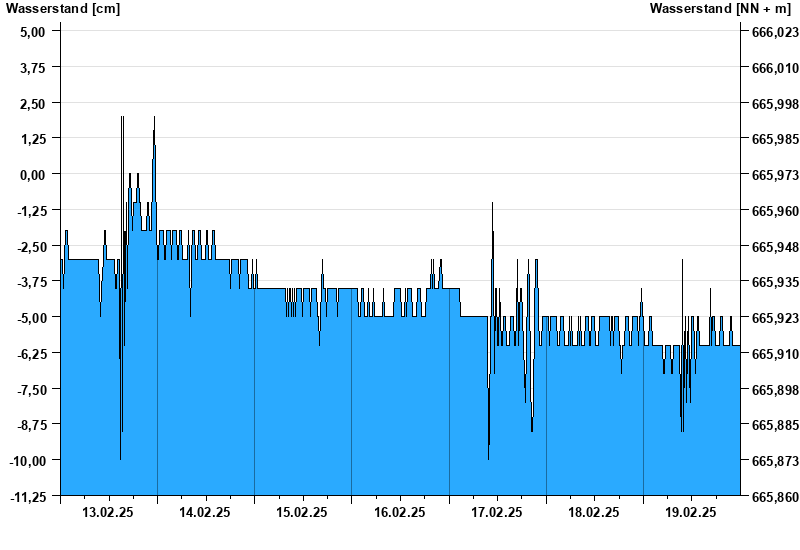The image size is (800, 550).
Task: Click the 17.02.25 date on the x-axis
Action: [x=497, y=513]
